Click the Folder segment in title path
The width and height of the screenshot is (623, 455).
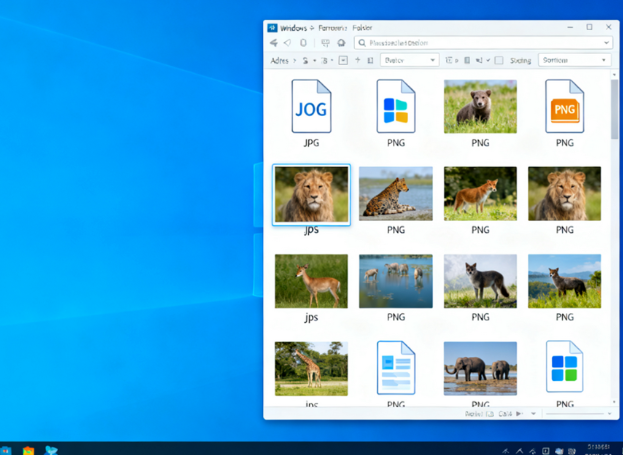pos(362,28)
